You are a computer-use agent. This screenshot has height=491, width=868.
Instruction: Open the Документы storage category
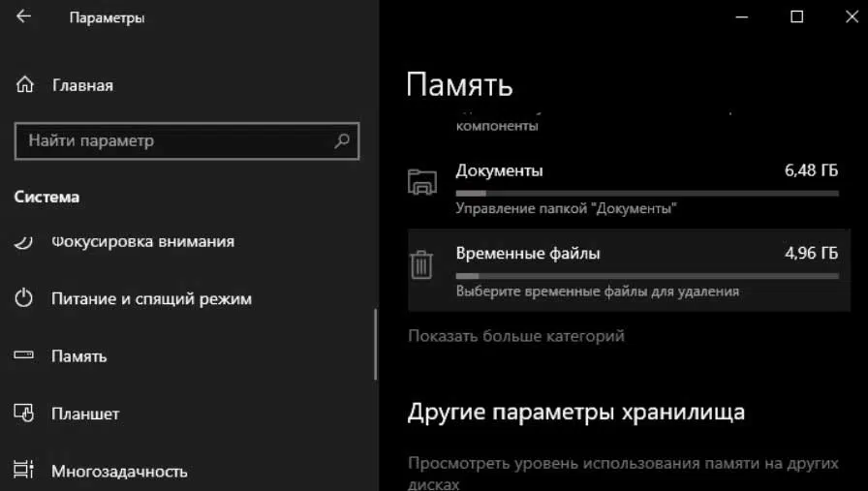point(629,188)
